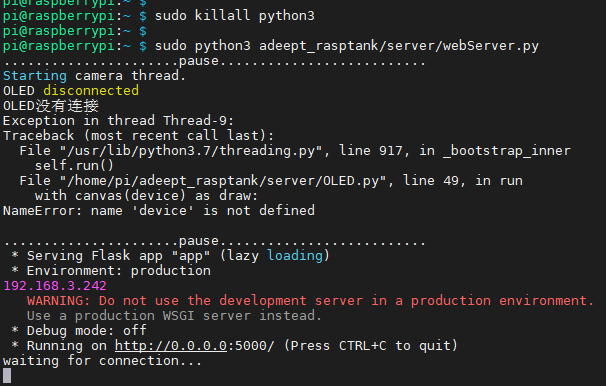Screen dimensions: 606x386
Task: Click the IP address 192.168.3.242
Action: [x=55, y=286]
